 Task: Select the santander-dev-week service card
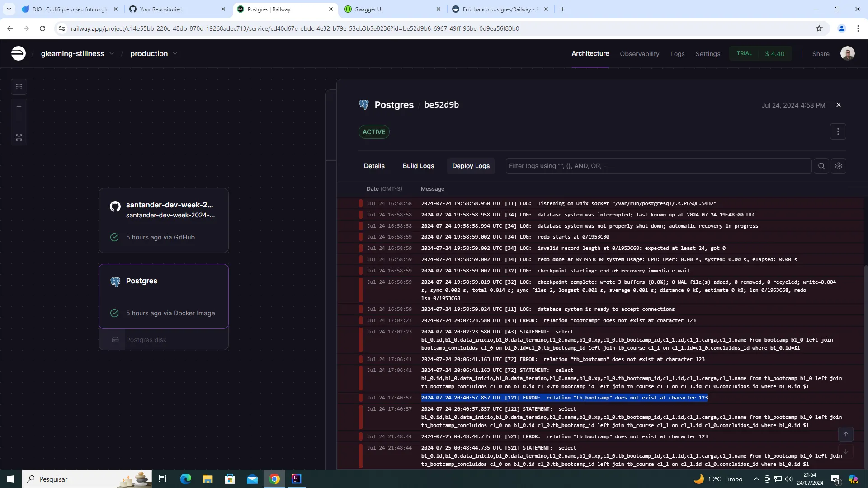164,220
